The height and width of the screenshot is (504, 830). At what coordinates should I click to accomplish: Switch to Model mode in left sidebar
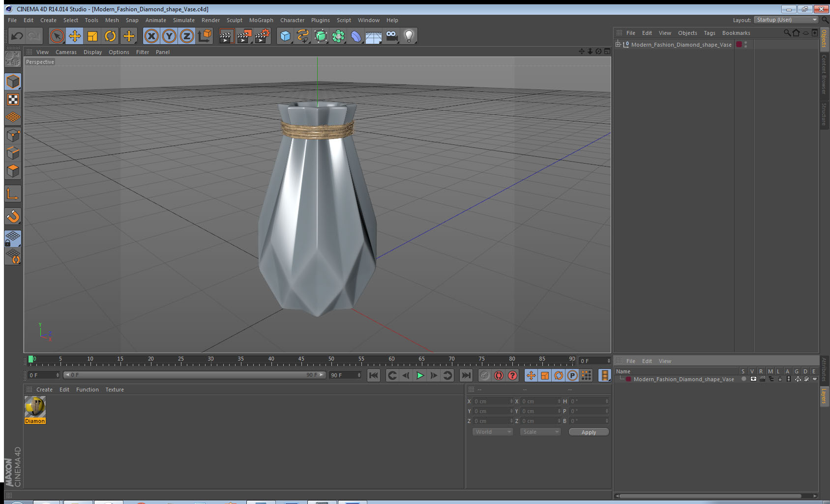(x=13, y=82)
